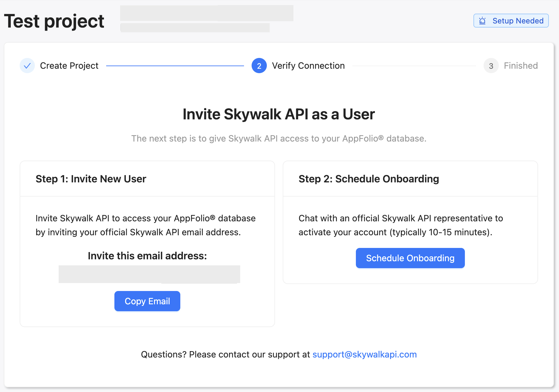Select the Finished step label
Image resolution: width=559 pixels, height=392 pixels.
(x=521, y=66)
